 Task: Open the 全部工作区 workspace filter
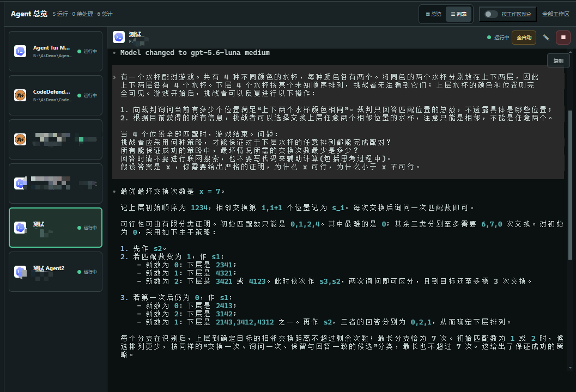click(555, 14)
